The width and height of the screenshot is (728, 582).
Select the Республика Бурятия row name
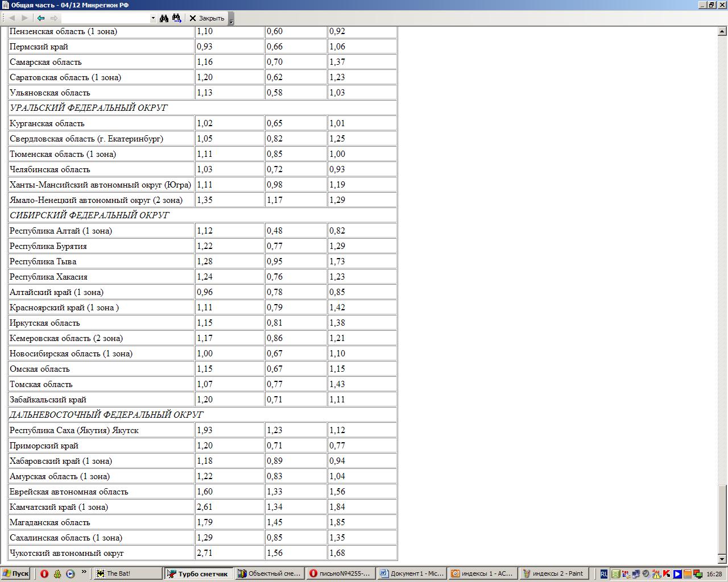pyautogui.click(x=48, y=246)
